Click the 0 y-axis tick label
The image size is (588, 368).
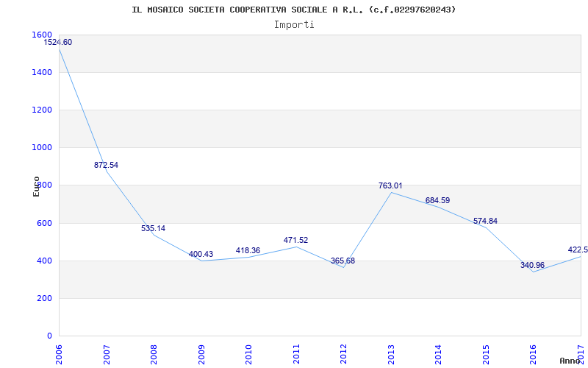click(49, 336)
